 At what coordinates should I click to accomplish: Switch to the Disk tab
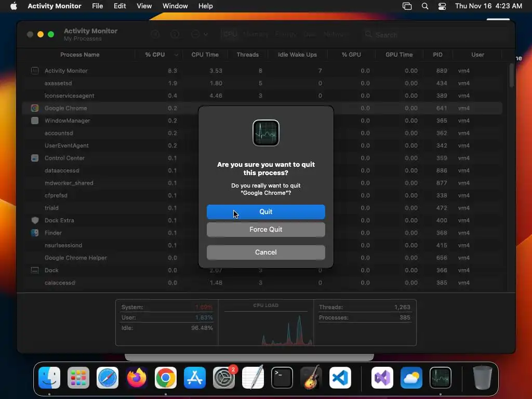coord(310,34)
